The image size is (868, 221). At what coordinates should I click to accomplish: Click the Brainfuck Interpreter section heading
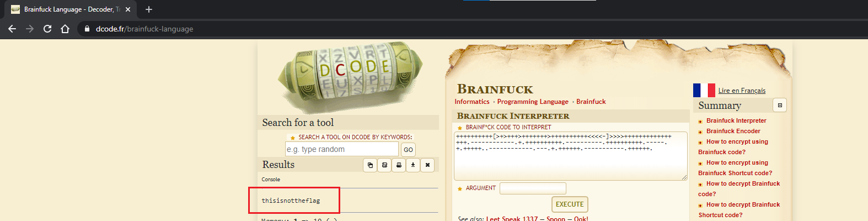point(513,116)
